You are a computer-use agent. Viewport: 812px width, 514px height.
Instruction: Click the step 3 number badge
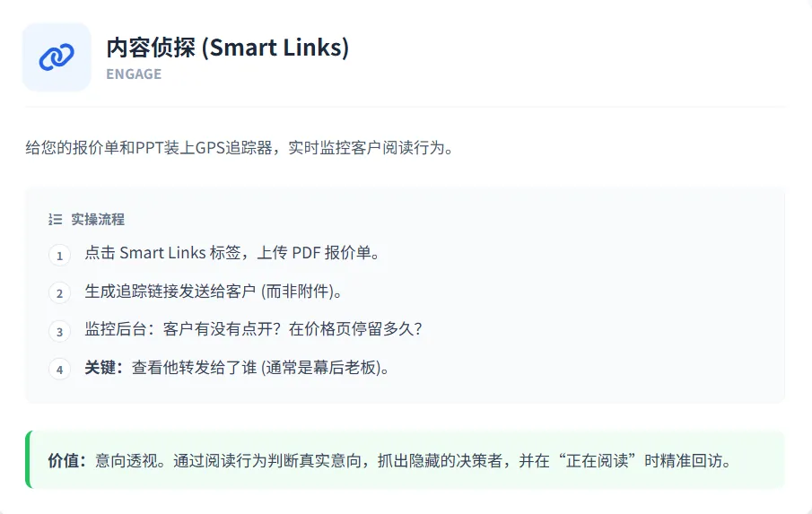pyautogui.click(x=59, y=332)
